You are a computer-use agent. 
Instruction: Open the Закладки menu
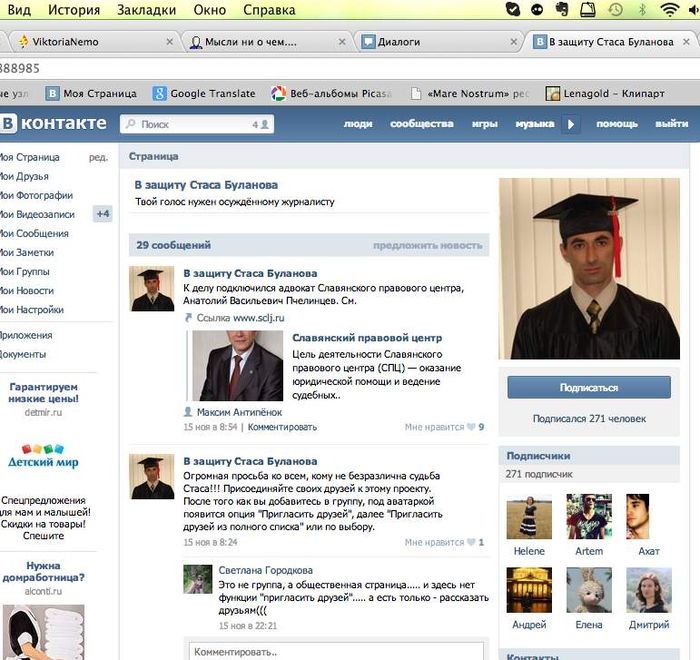pos(148,10)
